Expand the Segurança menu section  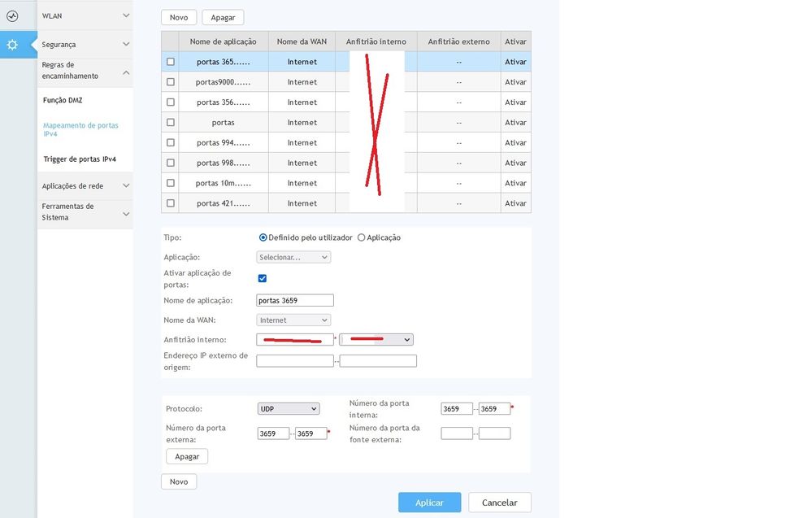(85, 45)
